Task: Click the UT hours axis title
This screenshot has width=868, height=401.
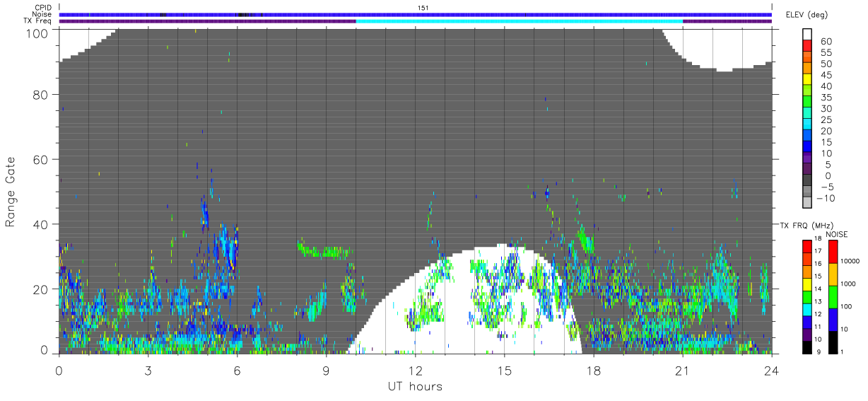Action: pos(414,387)
